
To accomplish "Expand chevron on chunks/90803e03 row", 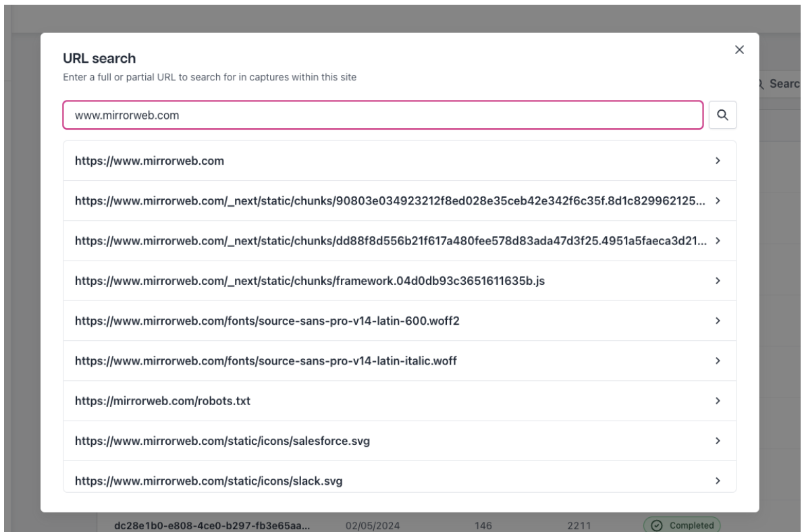I will tap(718, 201).
